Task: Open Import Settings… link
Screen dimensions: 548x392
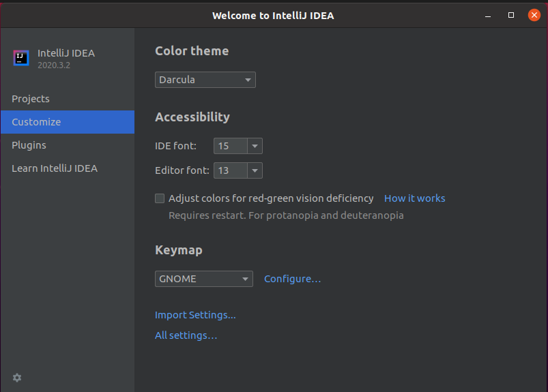Action: point(195,315)
